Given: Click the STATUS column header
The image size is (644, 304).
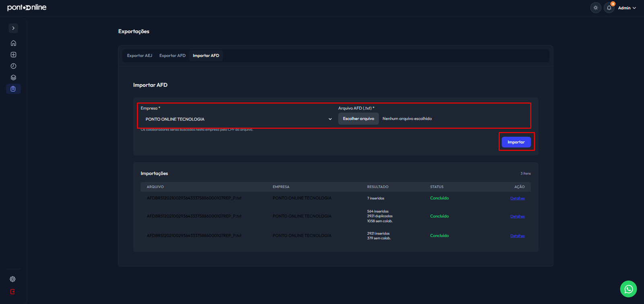Looking at the screenshot, I should (x=437, y=187).
